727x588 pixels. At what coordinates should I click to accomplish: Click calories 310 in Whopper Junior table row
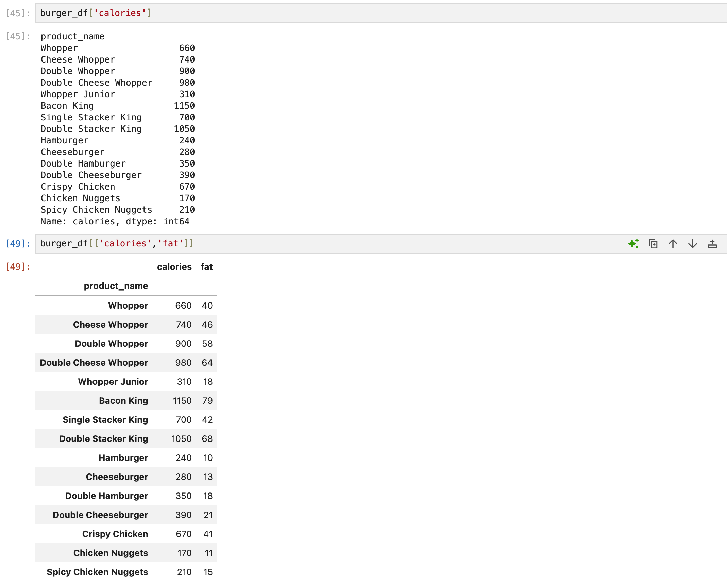(184, 382)
